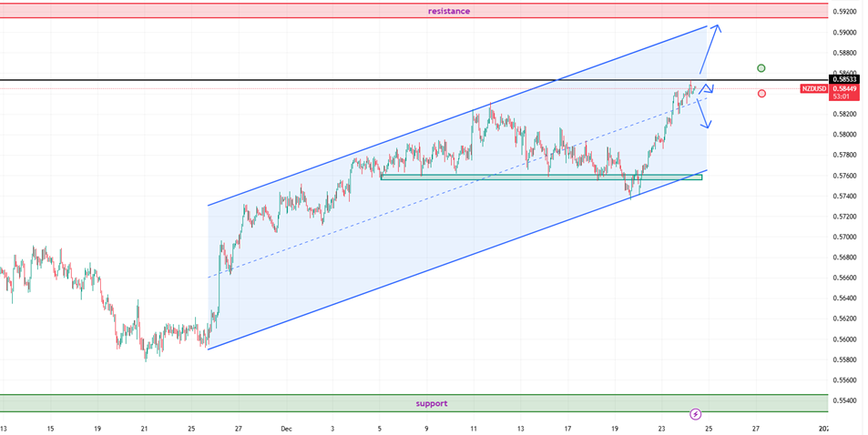
Task: Select the small zigzag blue arrow
Action: pyautogui.click(x=706, y=88)
